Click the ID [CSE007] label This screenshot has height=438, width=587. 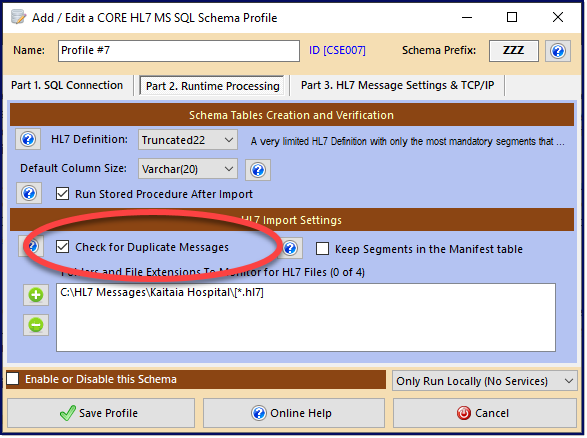click(x=337, y=50)
